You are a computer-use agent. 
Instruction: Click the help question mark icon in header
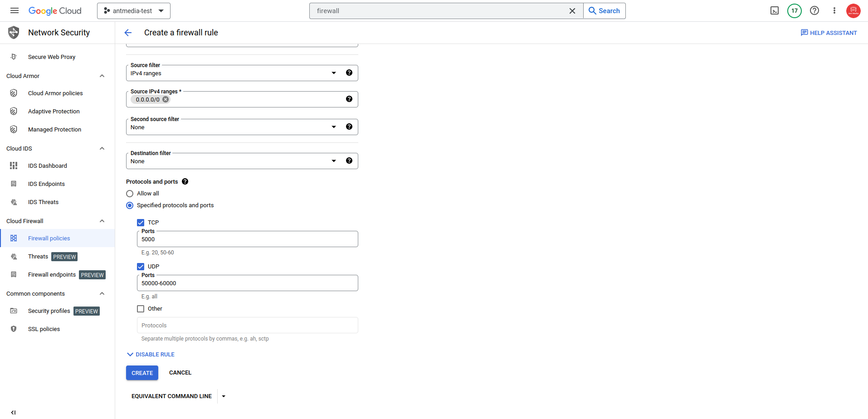[814, 10]
